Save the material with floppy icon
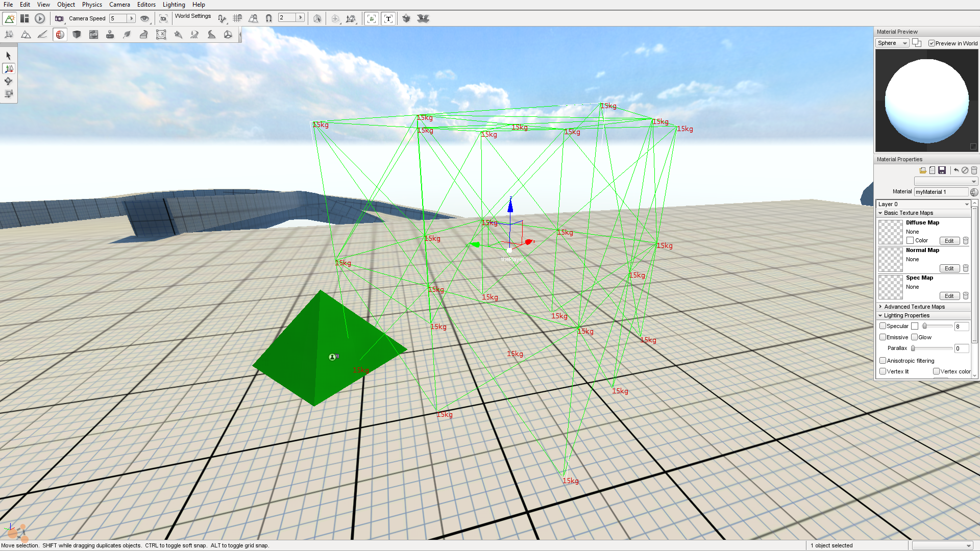The width and height of the screenshot is (980, 551). click(942, 170)
